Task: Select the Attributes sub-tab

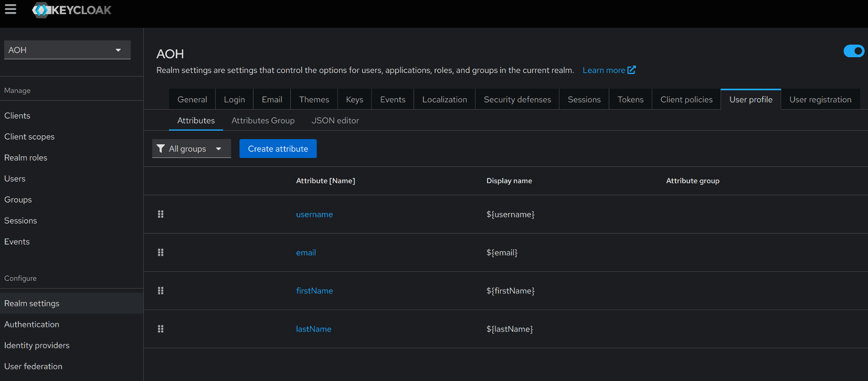Action: [196, 120]
